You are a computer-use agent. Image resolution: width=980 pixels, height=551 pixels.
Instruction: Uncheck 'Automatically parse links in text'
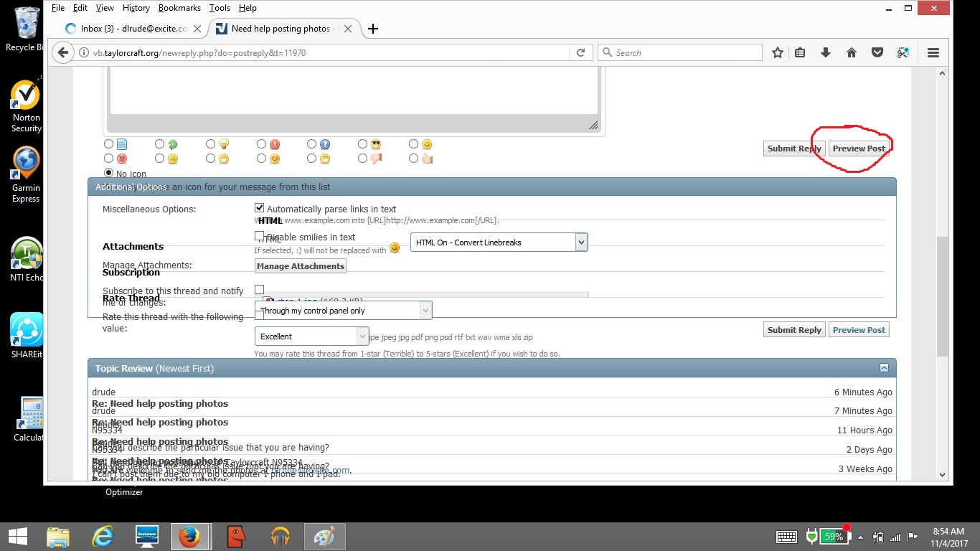[260, 208]
